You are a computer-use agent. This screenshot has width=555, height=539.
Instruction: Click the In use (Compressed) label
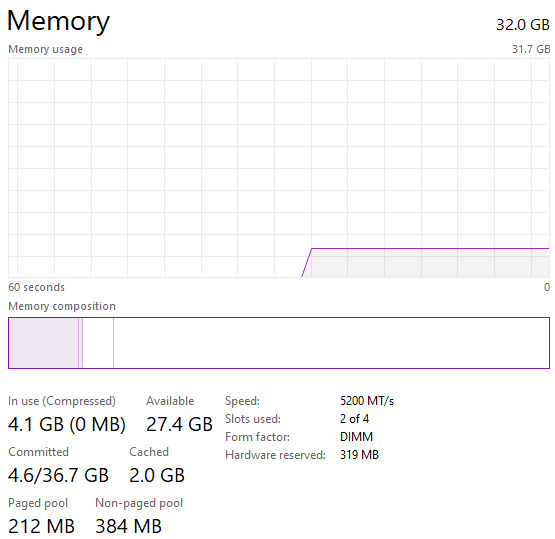click(62, 401)
